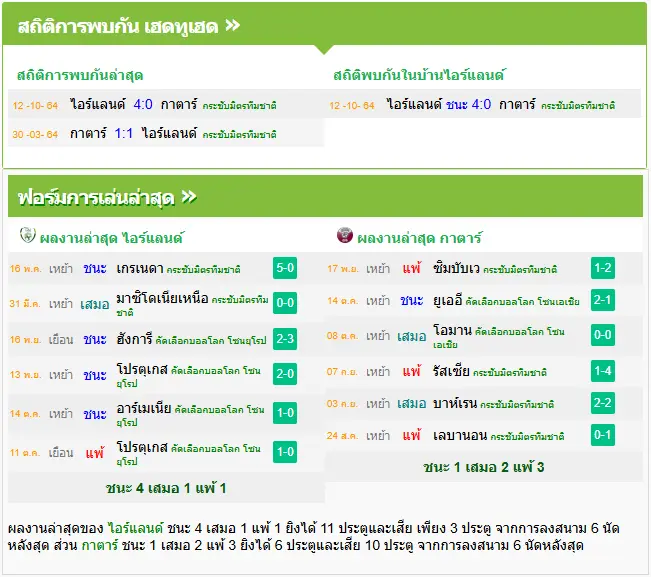Open the สถิติการพบกัน เฮดทูเฮด header
Screen dimensions: 651x577
click(x=324, y=24)
